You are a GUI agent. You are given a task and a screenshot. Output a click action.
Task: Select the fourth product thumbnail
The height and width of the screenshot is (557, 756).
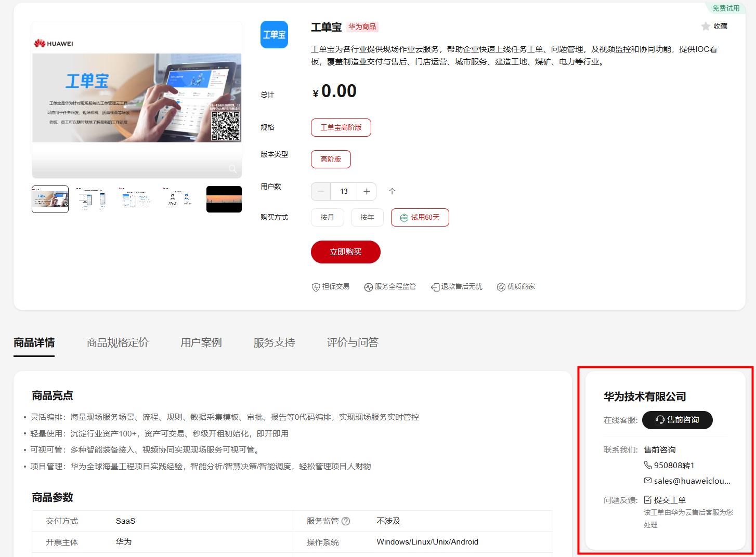181,200
